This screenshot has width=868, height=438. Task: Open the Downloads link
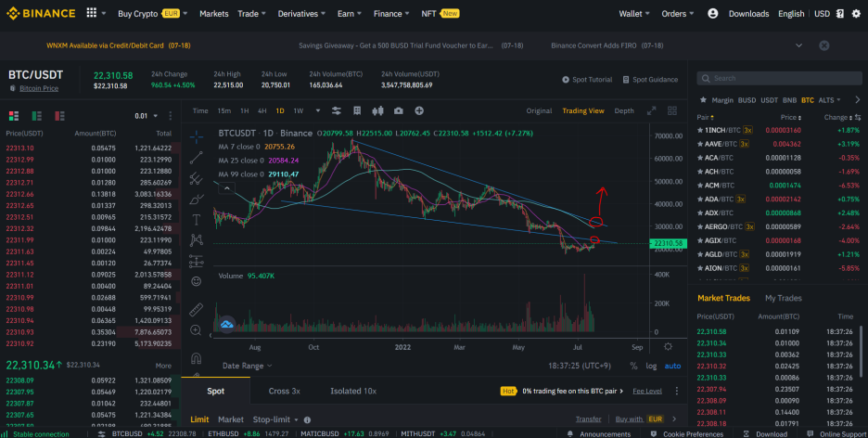pos(748,13)
